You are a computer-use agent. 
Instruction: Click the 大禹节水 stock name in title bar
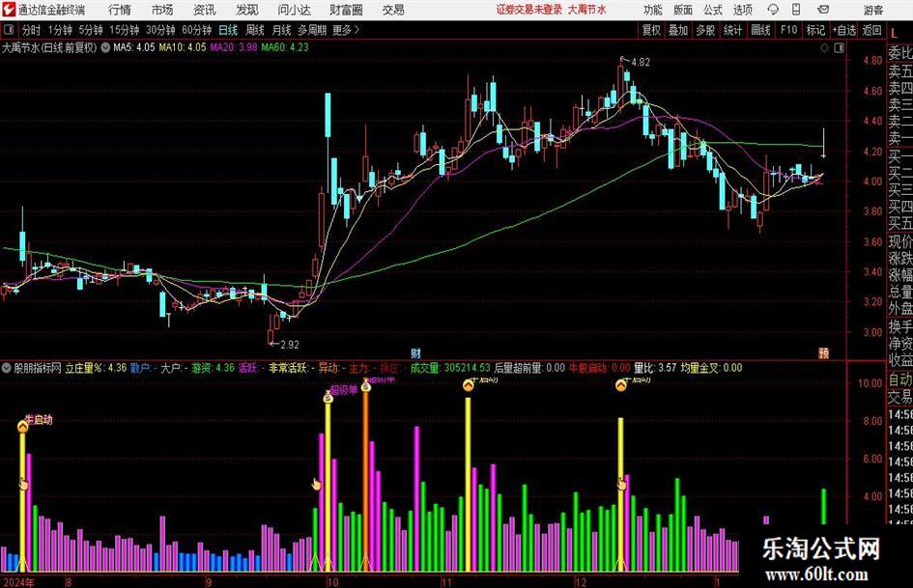[587, 10]
